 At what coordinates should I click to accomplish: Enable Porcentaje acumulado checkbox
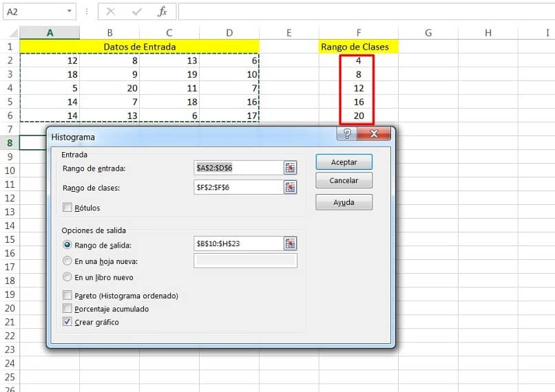(x=67, y=308)
